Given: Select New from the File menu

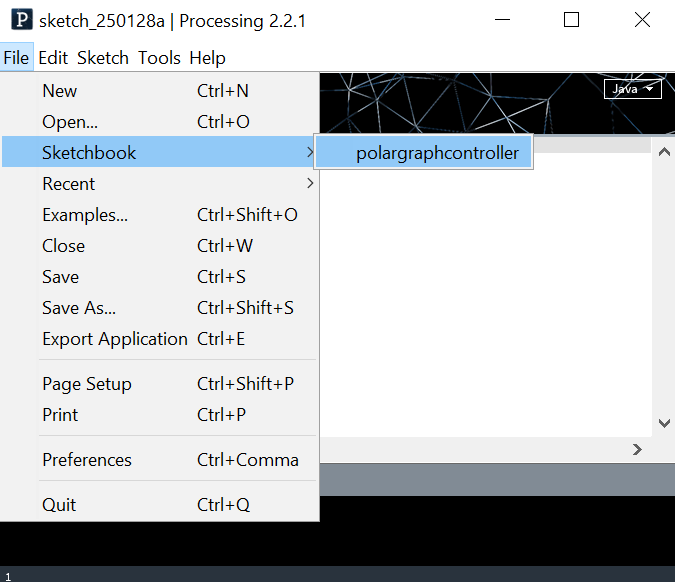Looking at the screenshot, I should coord(160,91).
